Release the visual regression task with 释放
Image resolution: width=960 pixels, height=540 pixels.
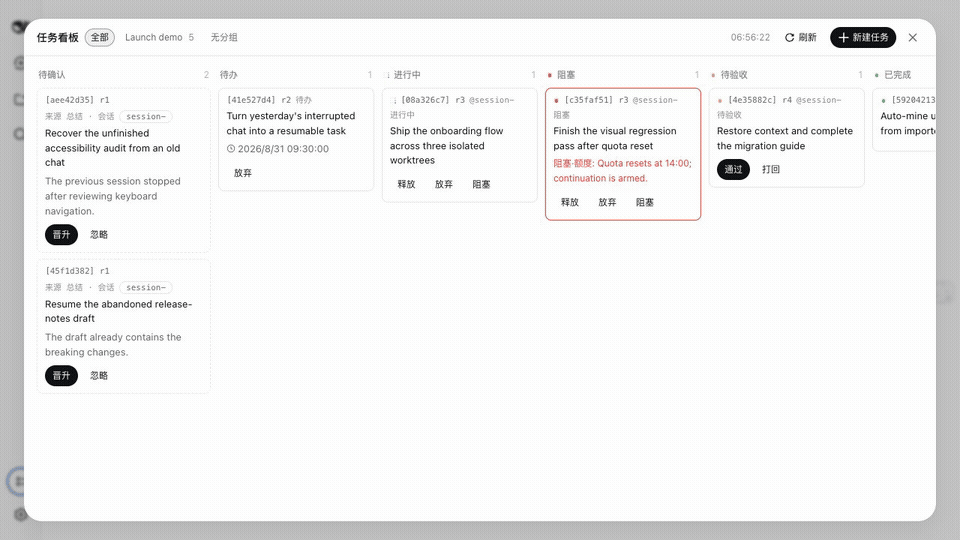click(570, 202)
